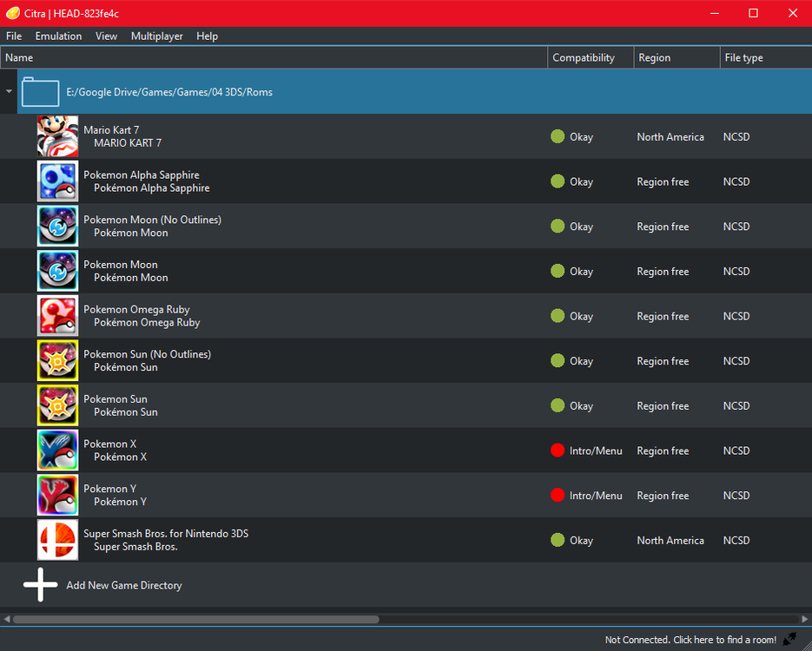812x651 pixels.
Task: Select the Pokemon Alpha Sapphire game icon
Action: coord(57,181)
